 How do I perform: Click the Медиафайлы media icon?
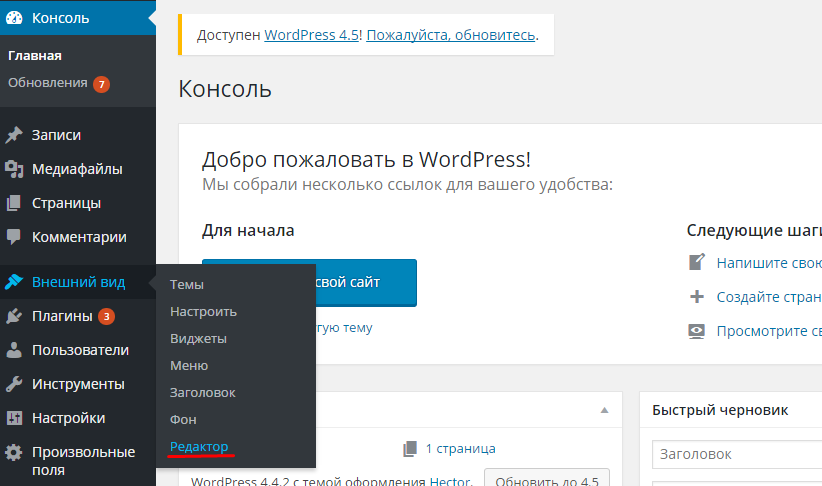pyautogui.click(x=14, y=169)
